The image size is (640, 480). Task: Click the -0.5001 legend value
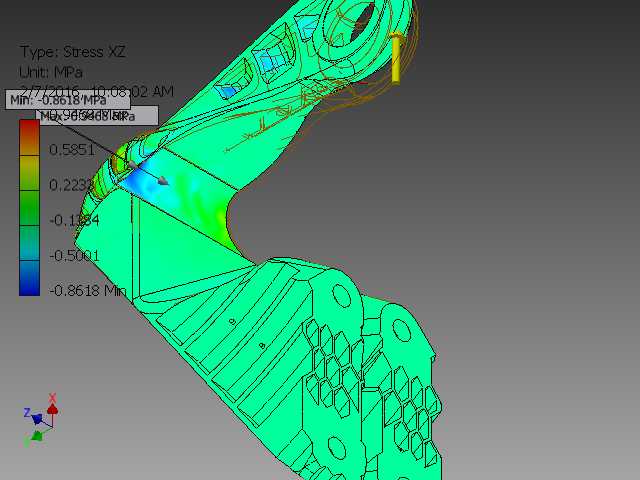[74, 256]
